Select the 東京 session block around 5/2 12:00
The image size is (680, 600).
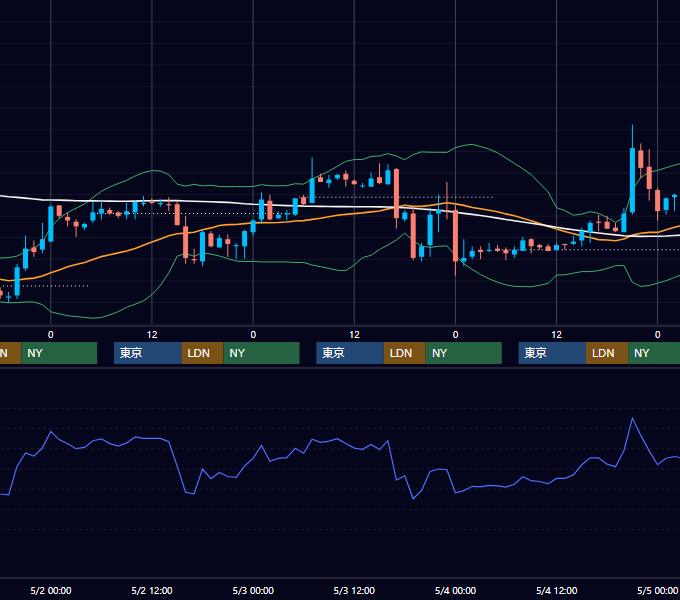click(x=147, y=353)
